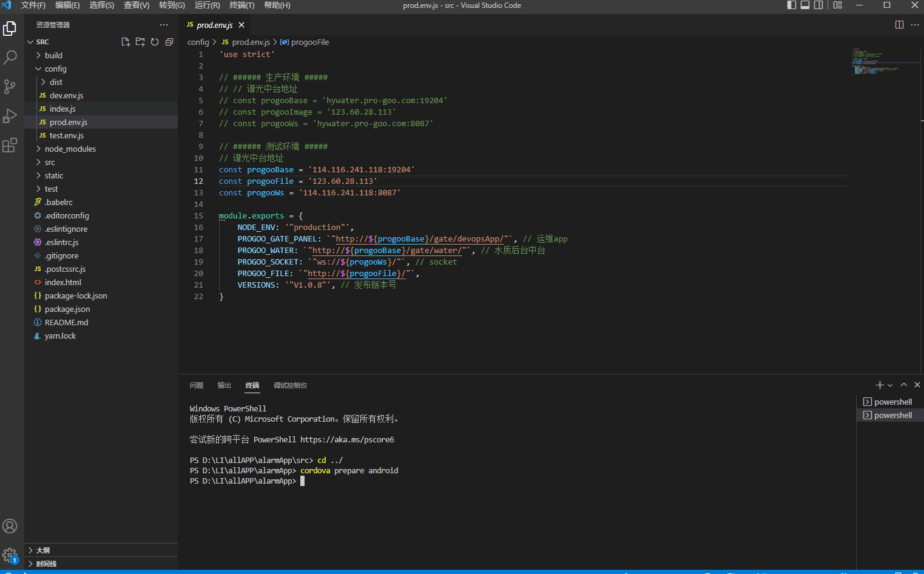Viewport: 924px width, 574px height.
Task: Click the progooFile breadcrumb item
Action: (x=309, y=42)
